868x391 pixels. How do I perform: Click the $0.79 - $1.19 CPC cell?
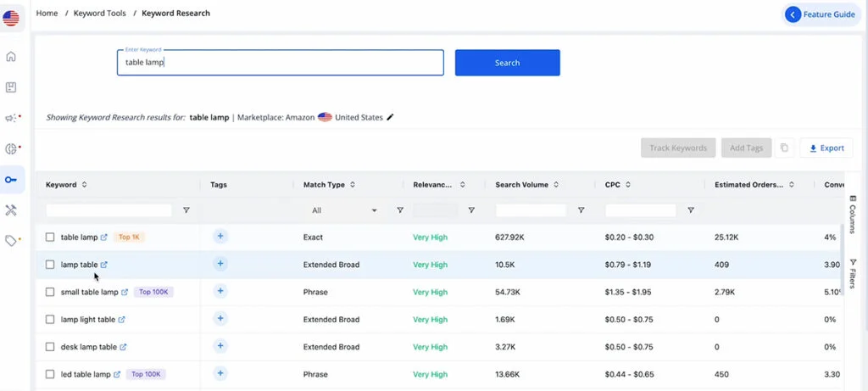pos(629,265)
